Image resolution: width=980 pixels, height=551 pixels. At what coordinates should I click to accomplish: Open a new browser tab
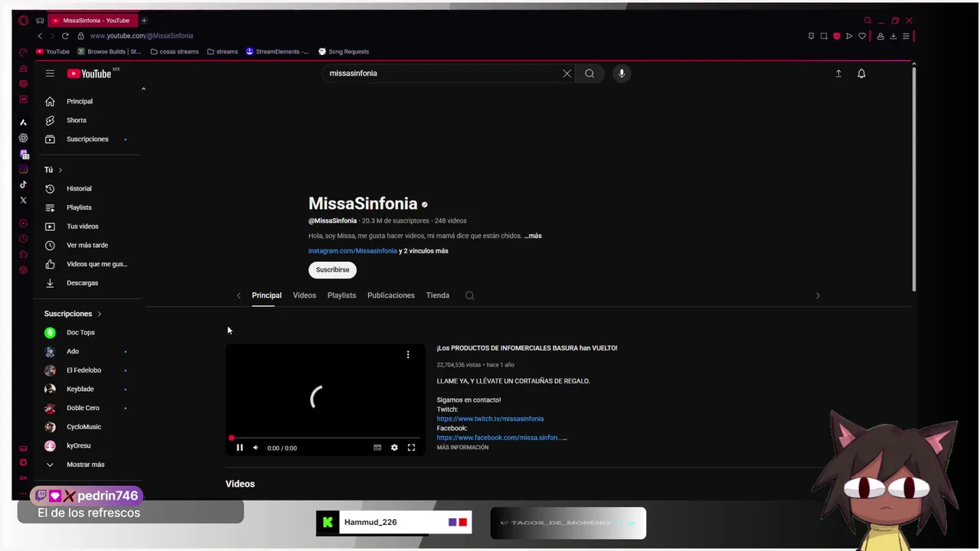144,21
